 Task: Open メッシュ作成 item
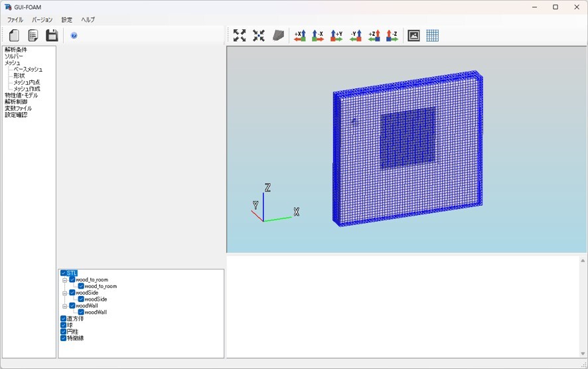[27, 89]
